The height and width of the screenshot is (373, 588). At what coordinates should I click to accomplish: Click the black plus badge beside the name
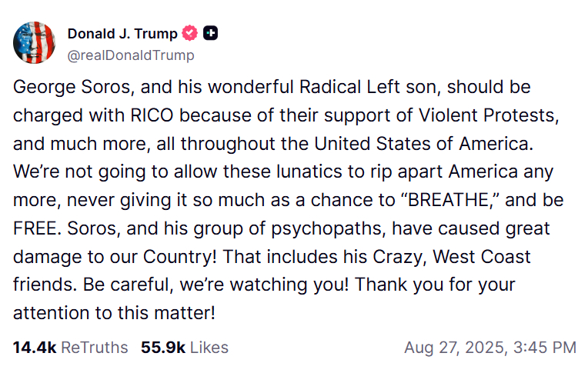pyautogui.click(x=211, y=33)
